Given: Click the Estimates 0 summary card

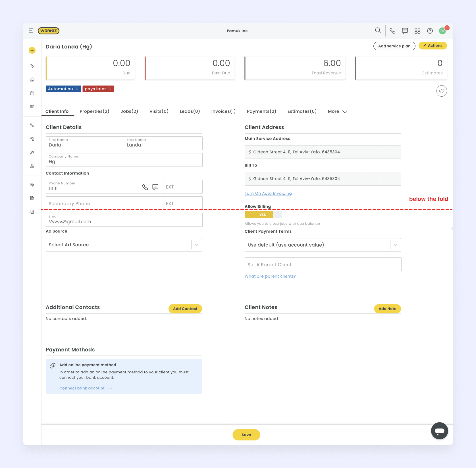Looking at the screenshot, I should point(401,68).
